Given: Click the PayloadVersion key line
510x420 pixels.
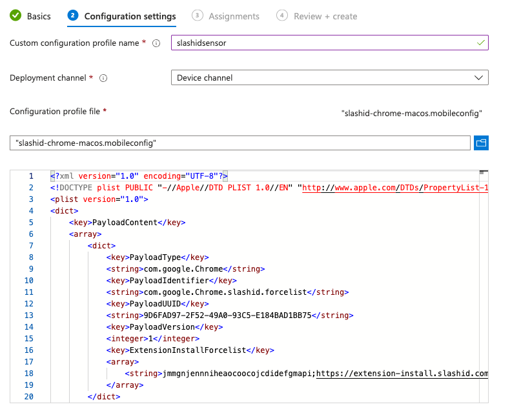Looking at the screenshot, I should click(165, 327).
